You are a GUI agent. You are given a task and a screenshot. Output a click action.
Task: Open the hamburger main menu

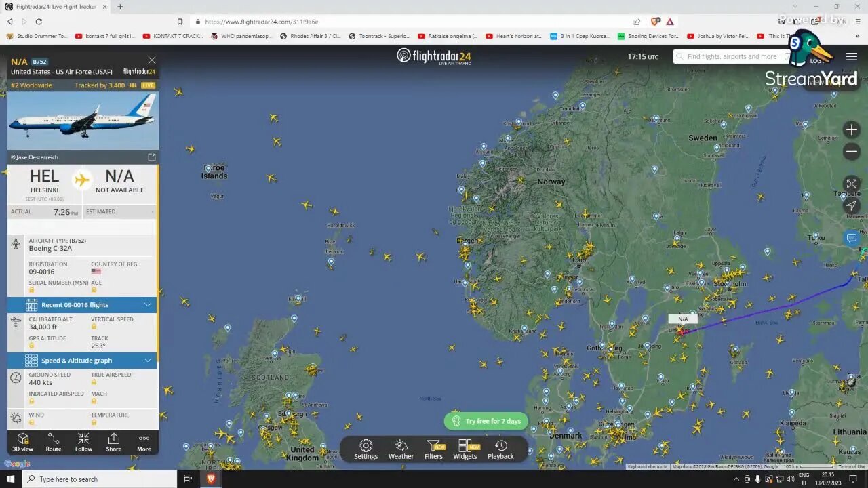[852, 57]
